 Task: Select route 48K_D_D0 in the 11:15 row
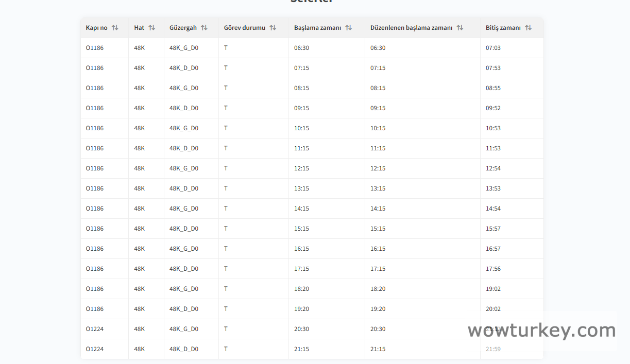(184, 148)
